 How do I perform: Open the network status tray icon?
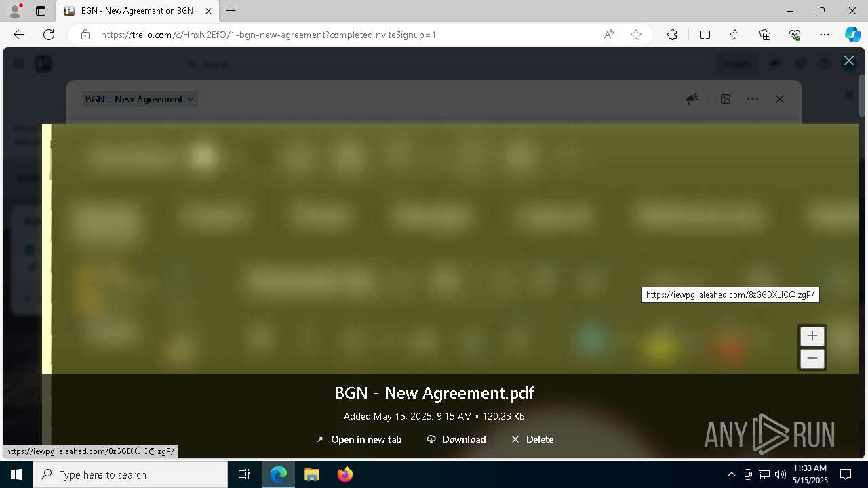click(764, 474)
